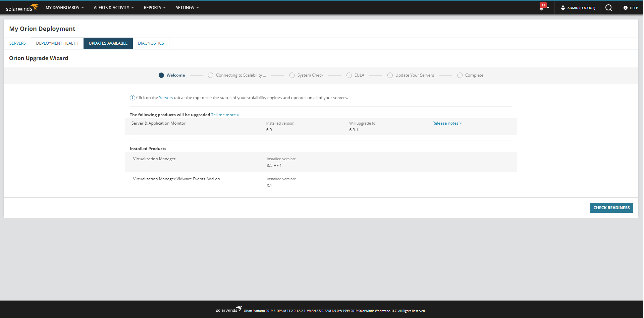Click the upgrade target version 6.9.1

[354, 130]
